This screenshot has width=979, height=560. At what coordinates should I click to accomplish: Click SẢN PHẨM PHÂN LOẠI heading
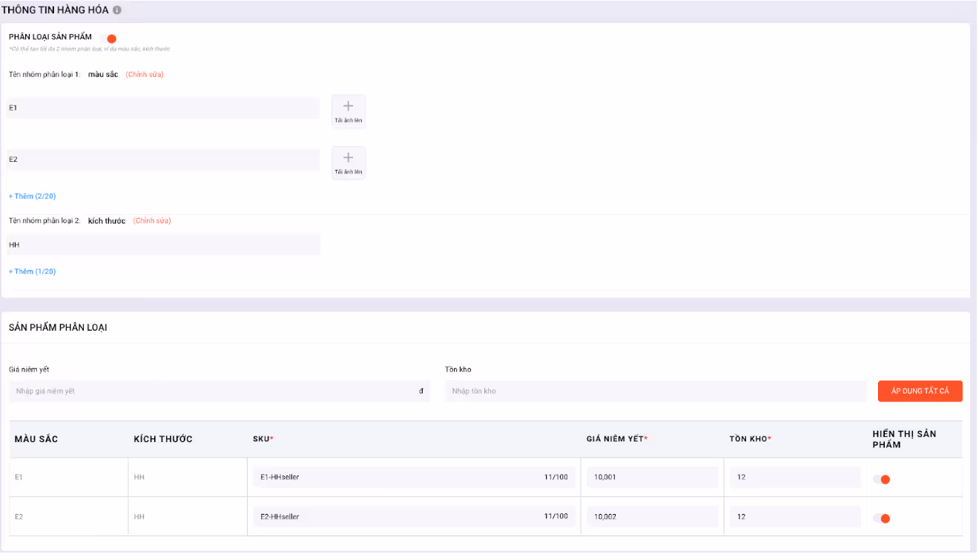tap(58, 327)
